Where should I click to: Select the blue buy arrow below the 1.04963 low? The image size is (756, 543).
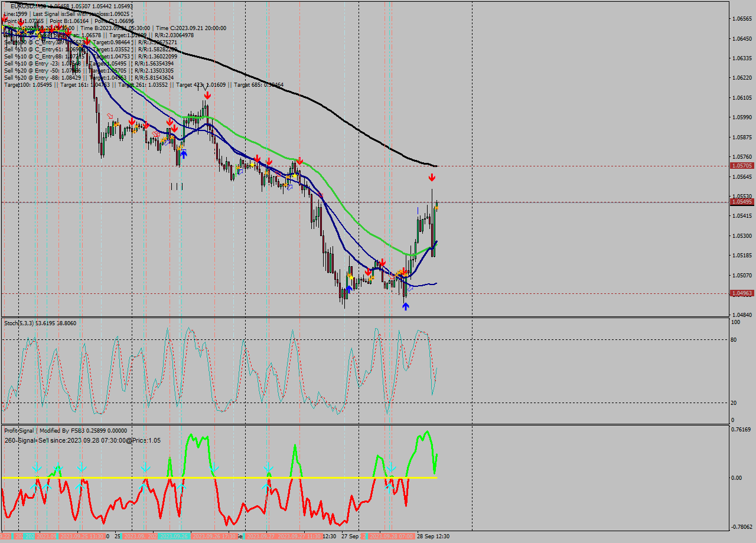click(406, 306)
